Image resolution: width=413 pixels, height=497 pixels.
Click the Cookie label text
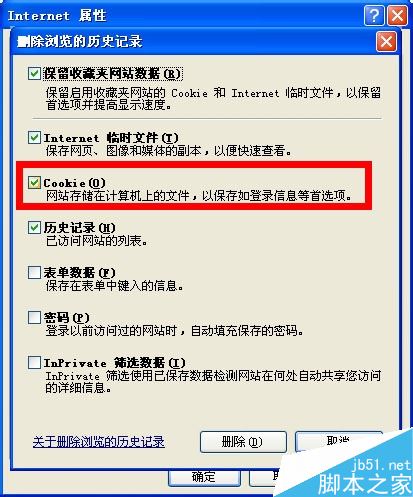click(x=75, y=183)
